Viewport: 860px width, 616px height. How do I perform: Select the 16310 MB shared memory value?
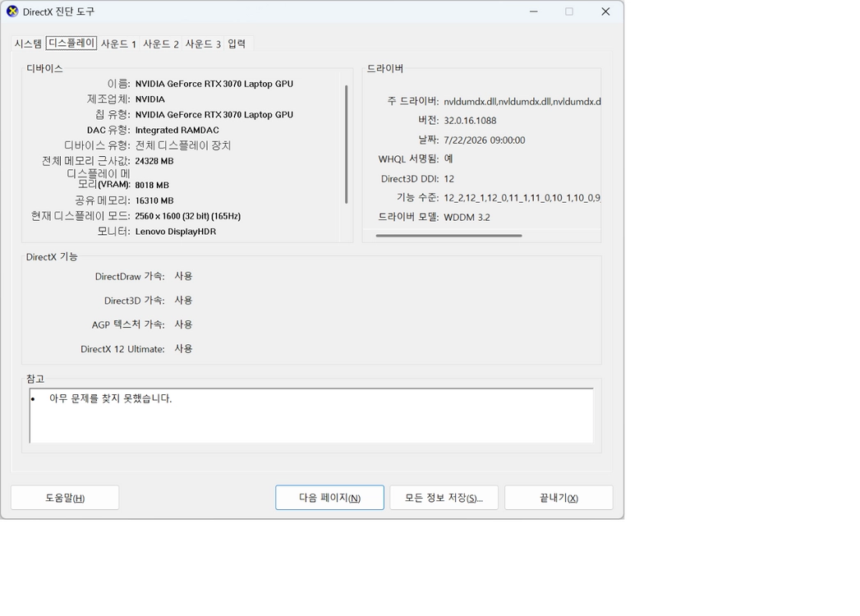(154, 200)
